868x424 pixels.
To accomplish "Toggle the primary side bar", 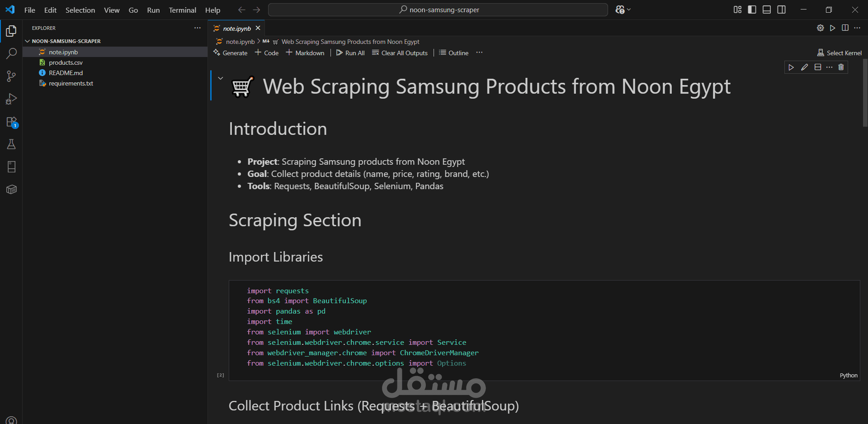I will (752, 10).
